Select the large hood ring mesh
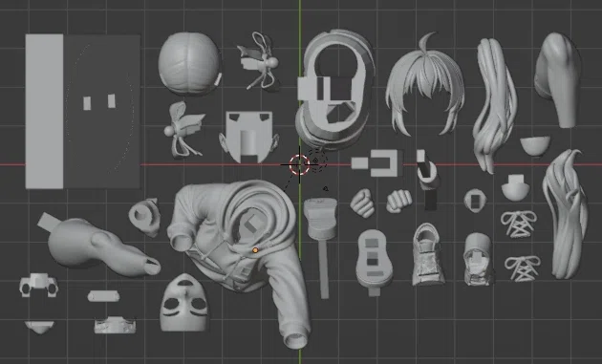Viewport: 602px width, 364px height. (x=335, y=89)
